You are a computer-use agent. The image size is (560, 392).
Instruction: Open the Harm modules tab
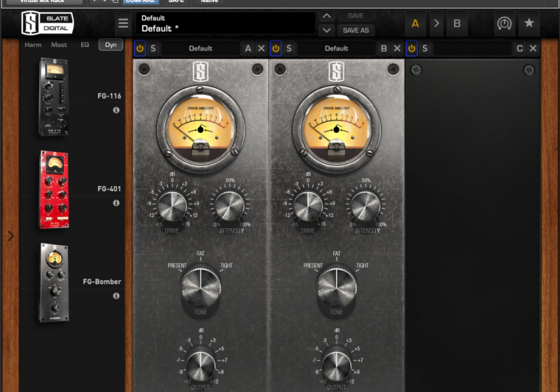pyautogui.click(x=33, y=45)
